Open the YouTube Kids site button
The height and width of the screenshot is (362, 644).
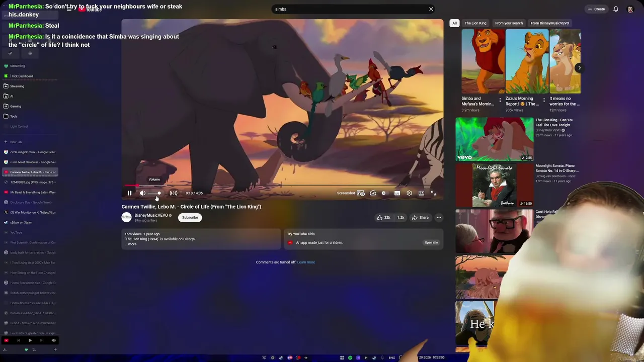point(431,242)
